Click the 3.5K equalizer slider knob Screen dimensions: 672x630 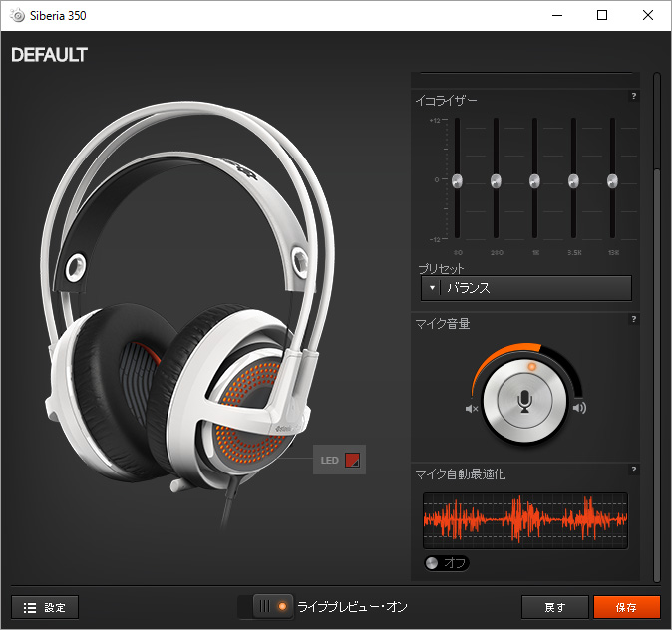tap(573, 180)
